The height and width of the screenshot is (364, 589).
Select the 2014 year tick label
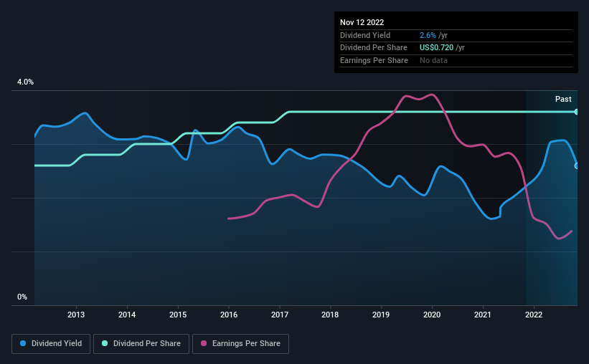(127, 315)
